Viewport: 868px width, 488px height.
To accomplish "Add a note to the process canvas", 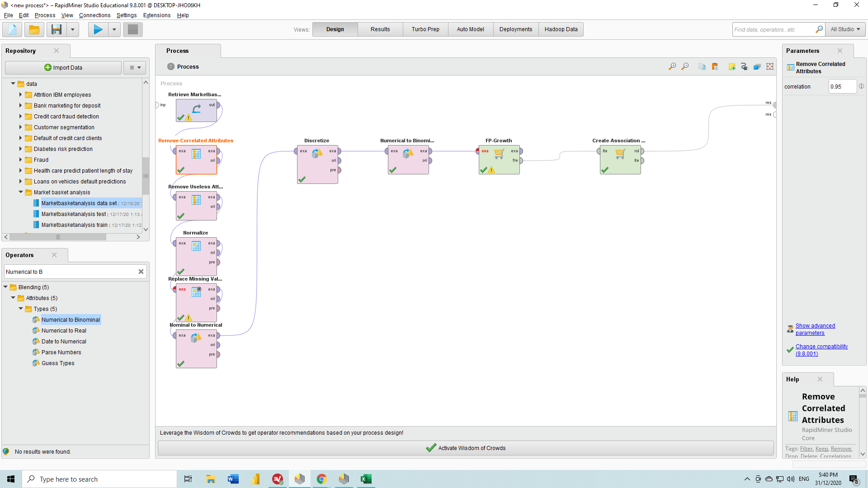I will tap(732, 67).
